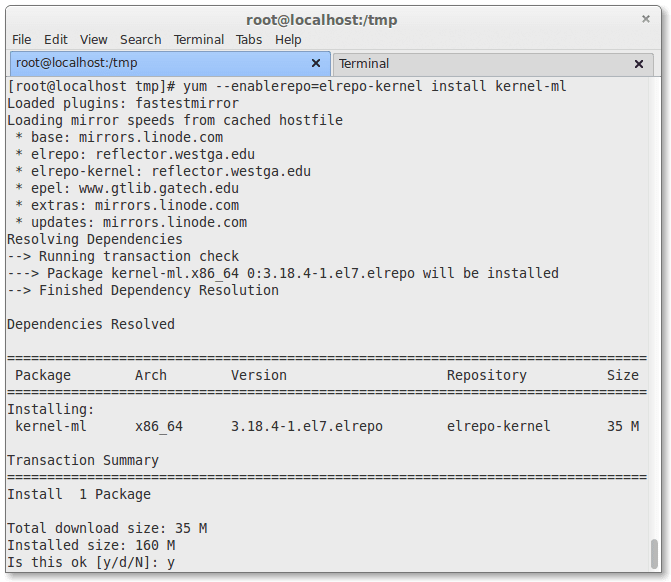
Task: Click version 3.18.4-1.el7.elrepo cell
Action: point(307,427)
